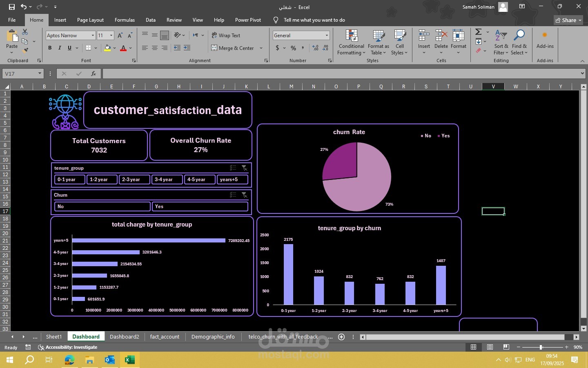The width and height of the screenshot is (588, 368).
Task: Click inside the Name Box field
Action: [x=20, y=74]
